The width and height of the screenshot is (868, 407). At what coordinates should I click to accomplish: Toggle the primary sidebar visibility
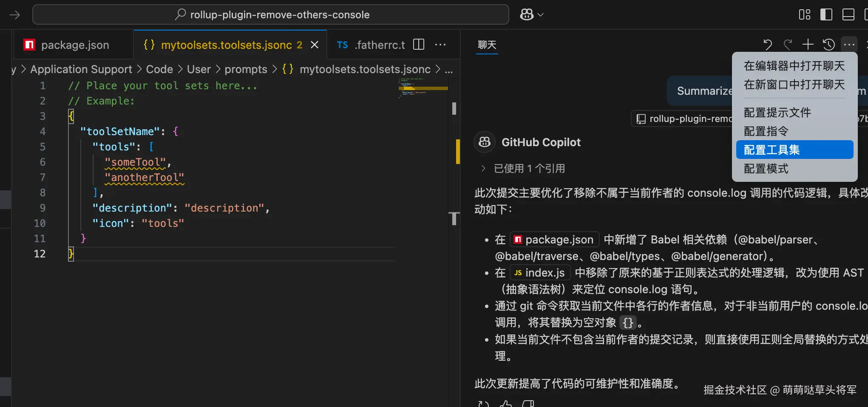(x=826, y=15)
